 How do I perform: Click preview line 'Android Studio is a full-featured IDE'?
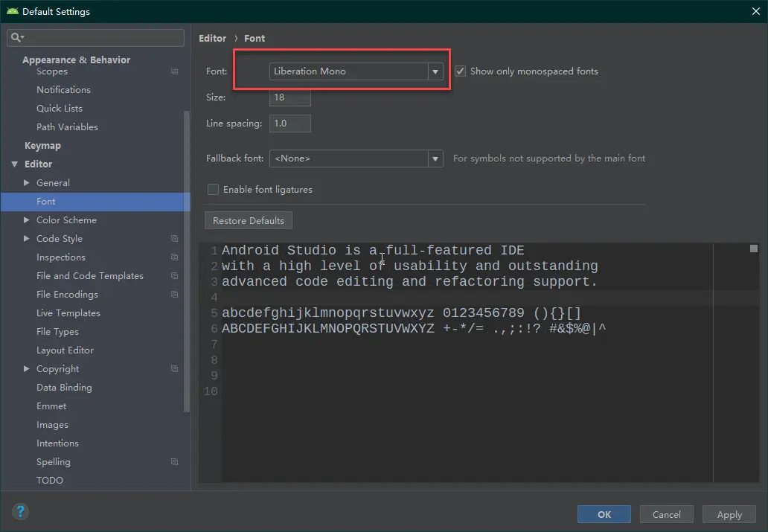[x=373, y=250]
